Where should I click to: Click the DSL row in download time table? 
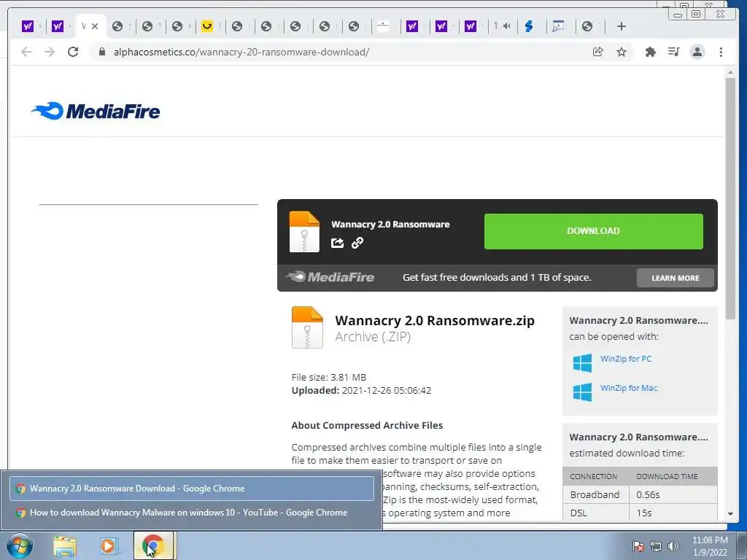pos(640,513)
